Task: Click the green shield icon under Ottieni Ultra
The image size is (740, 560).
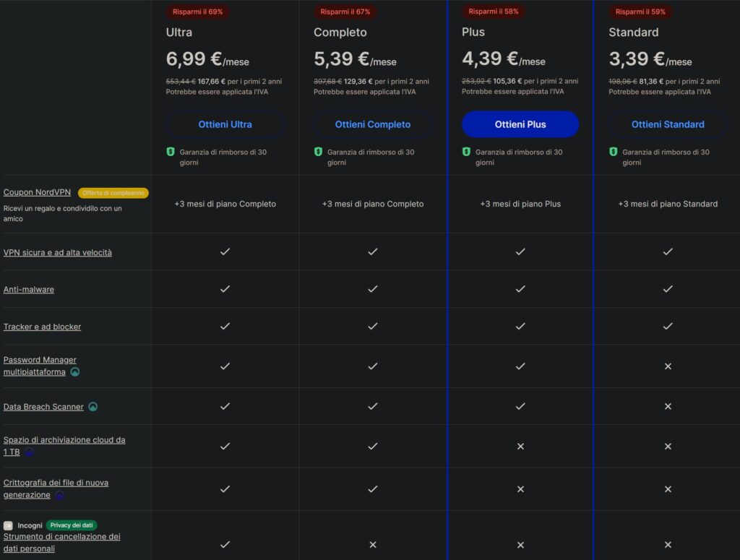Action: click(171, 152)
